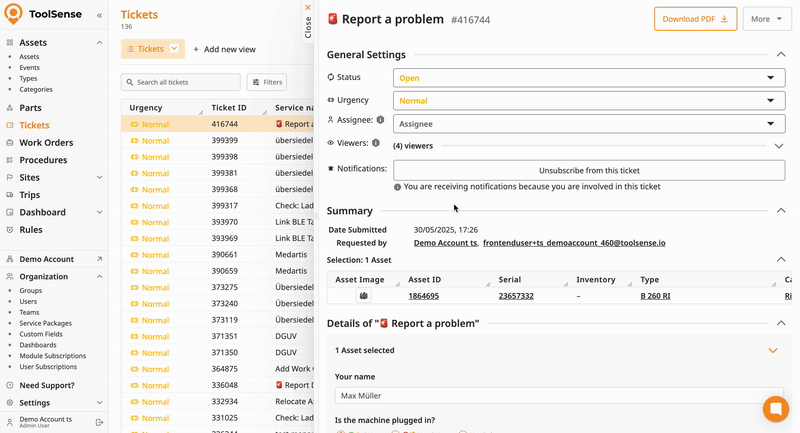800x433 pixels.
Task: Click the Status label icon
Action: tap(331, 77)
